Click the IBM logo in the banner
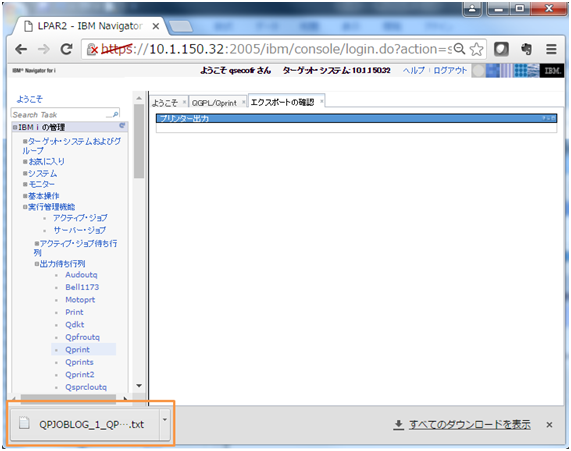This screenshot has height=451, width=571. click(x=552, y=70)
